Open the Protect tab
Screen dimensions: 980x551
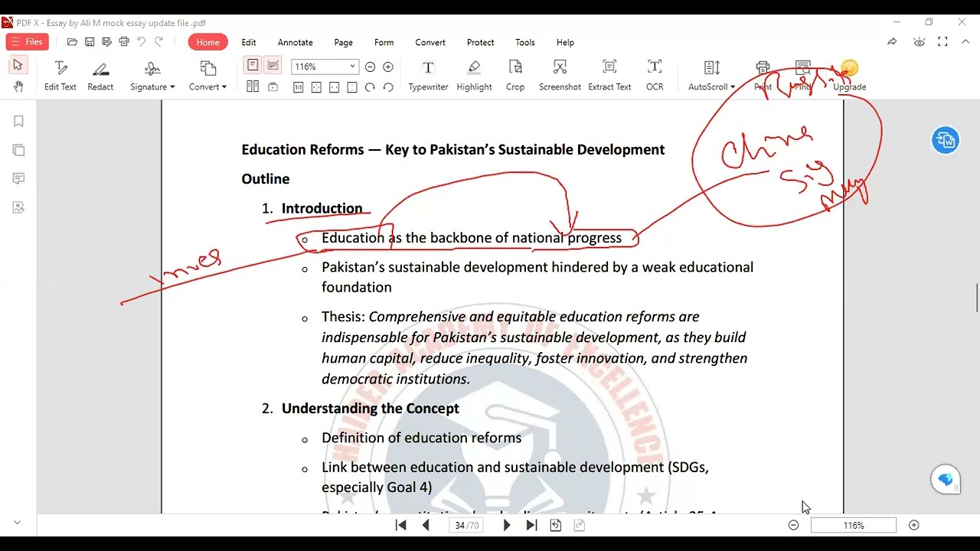pyautogui.click(x=480, y=42)
